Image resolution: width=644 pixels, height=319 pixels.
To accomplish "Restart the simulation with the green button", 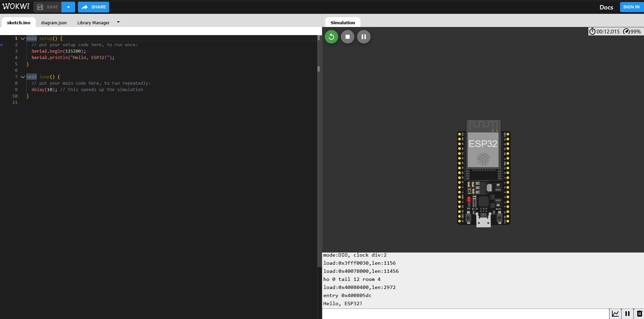I will [331, 37].
